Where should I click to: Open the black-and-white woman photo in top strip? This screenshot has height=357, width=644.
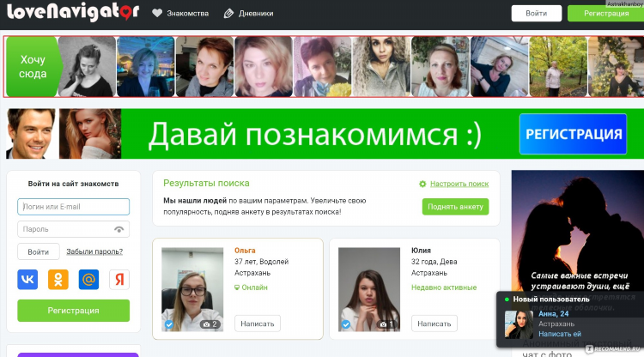point(87,66)
